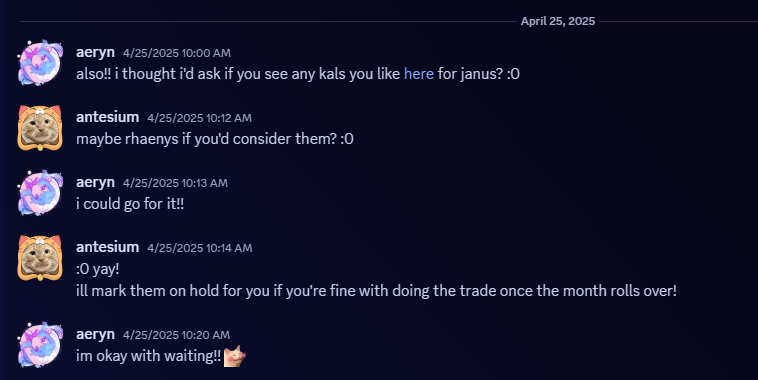
Task: Open antesium's profile from the 10:12 AM username
Action: coord(107,117)
